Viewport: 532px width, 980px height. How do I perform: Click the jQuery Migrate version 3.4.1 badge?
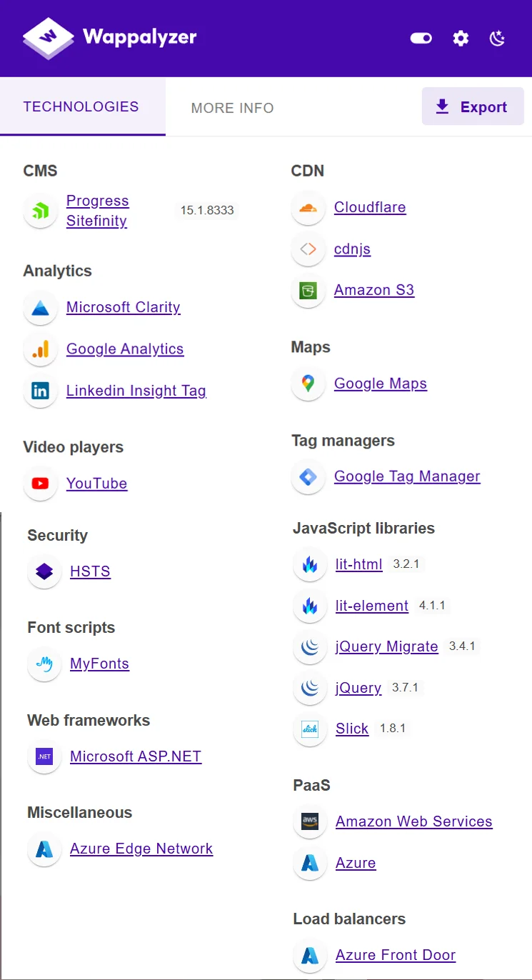pos(462,646)
